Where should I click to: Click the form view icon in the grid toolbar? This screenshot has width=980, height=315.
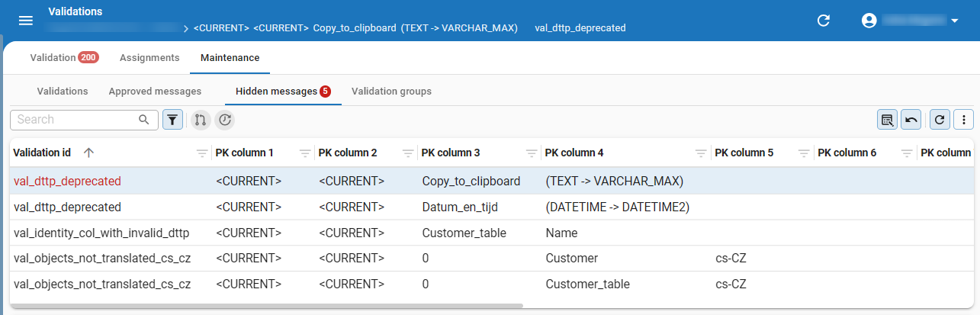pos(888,120)
